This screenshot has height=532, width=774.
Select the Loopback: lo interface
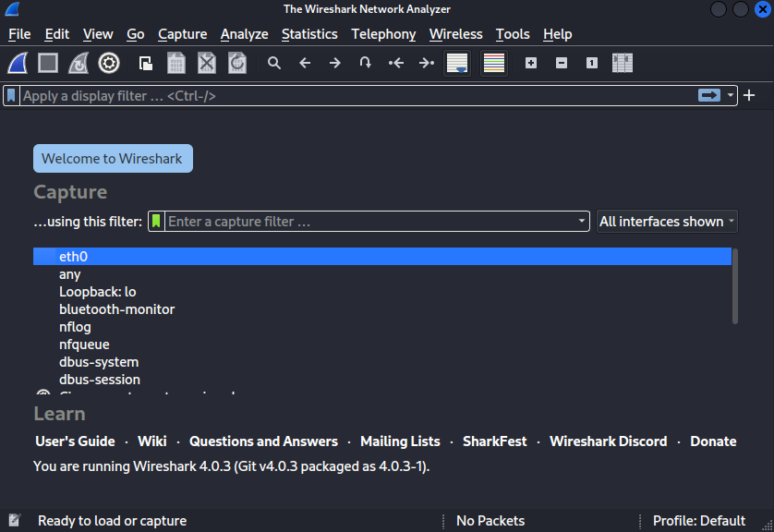pos(97,292)
